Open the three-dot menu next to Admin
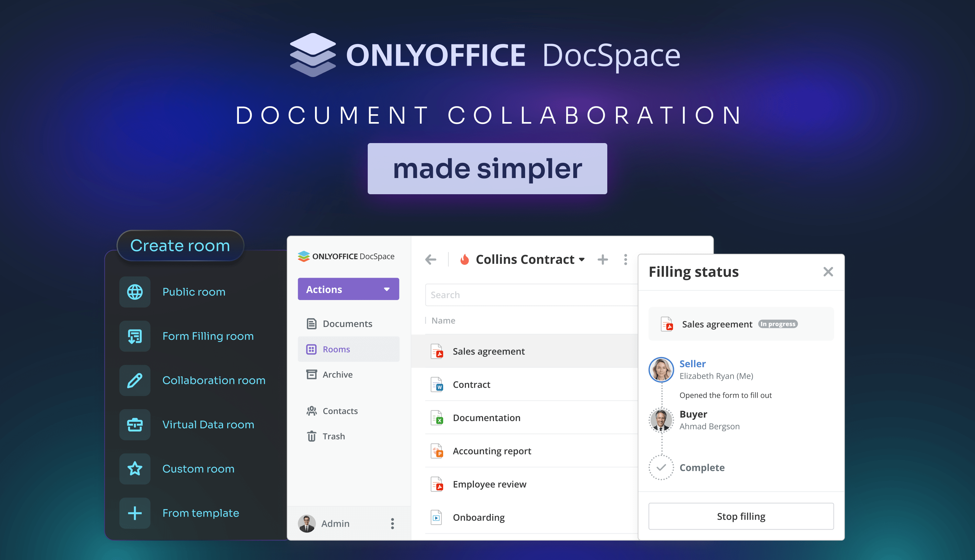This screenshot has height=560, width=975. (392, 523)
